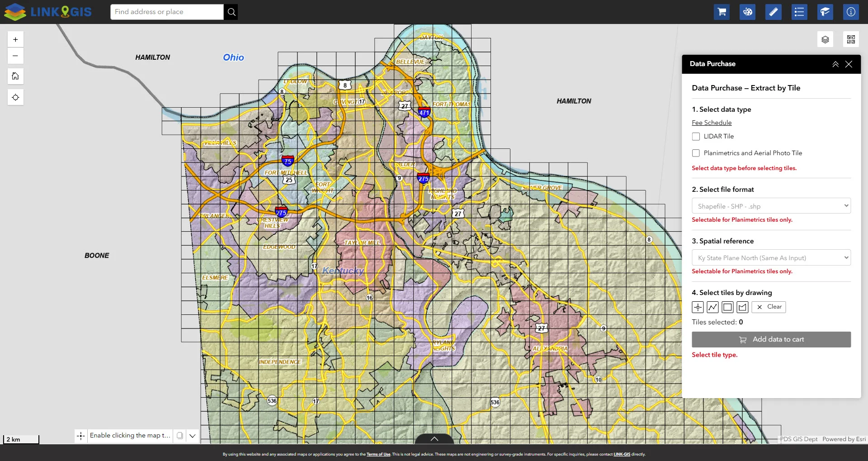The image size is (868, 461).
Task: Copy coordinates icon in coordinate bar
Action: click(180, 436)
